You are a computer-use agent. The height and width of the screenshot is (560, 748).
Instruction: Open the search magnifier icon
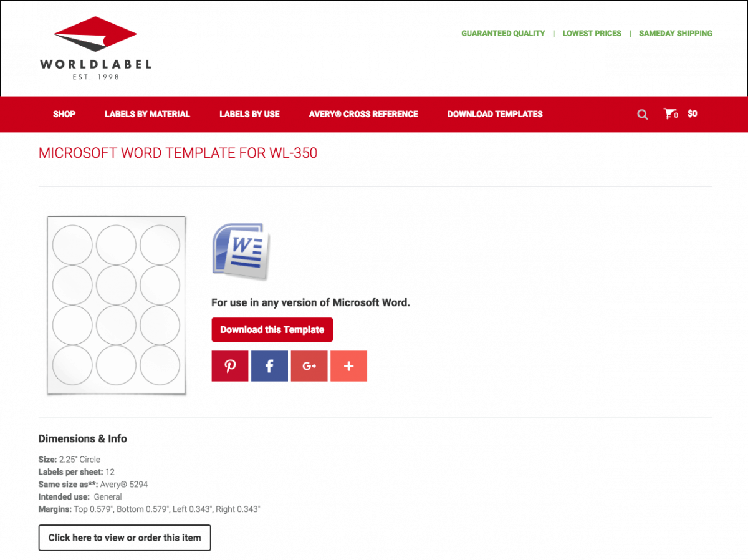coord(643,115)
